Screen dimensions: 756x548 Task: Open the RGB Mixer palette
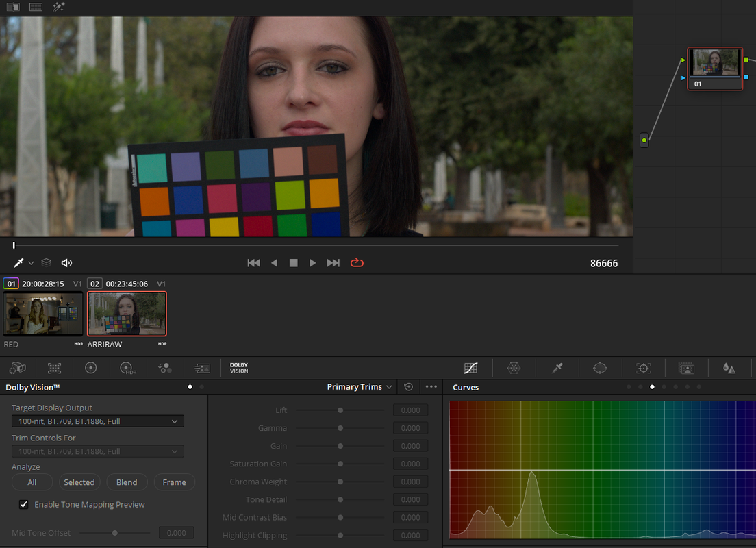[x=165, y=368]
